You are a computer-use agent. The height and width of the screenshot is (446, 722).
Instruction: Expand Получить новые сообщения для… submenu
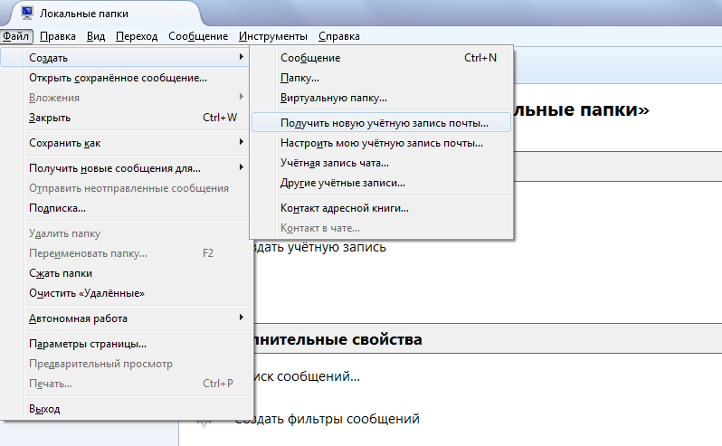(x=125, y=168)
